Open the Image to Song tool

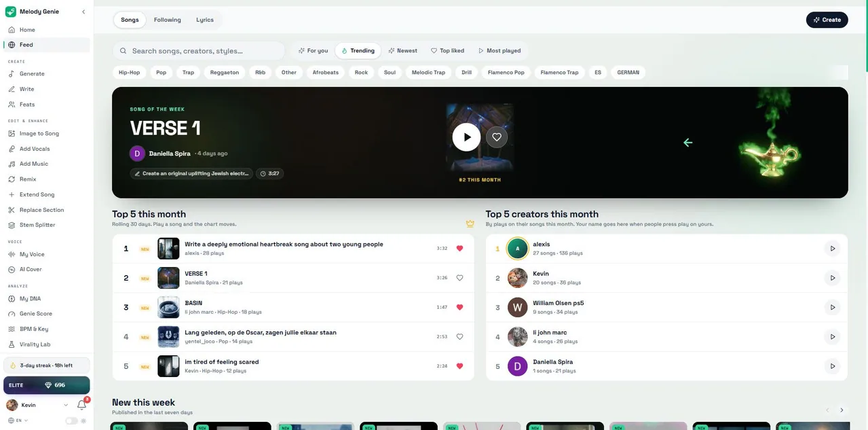[47, 134]
